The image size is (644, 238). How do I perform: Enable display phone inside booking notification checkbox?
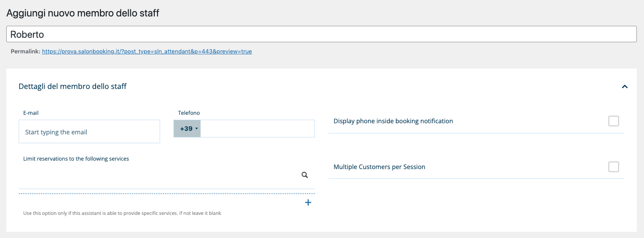click(613, 121)
